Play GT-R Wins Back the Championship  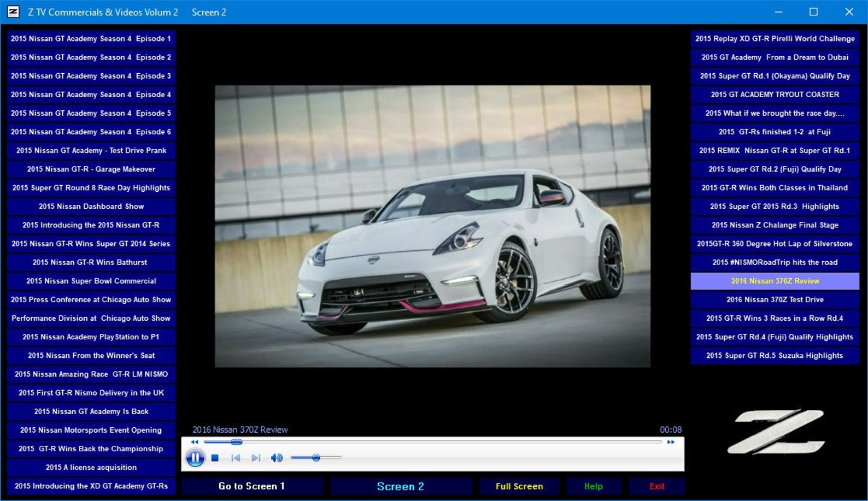click(x=91, y=449)
